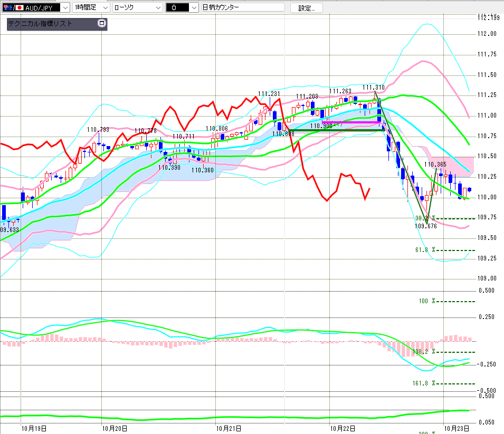Click the 111.231 price label
Viewport: 504px width, 434px height.
269,93
